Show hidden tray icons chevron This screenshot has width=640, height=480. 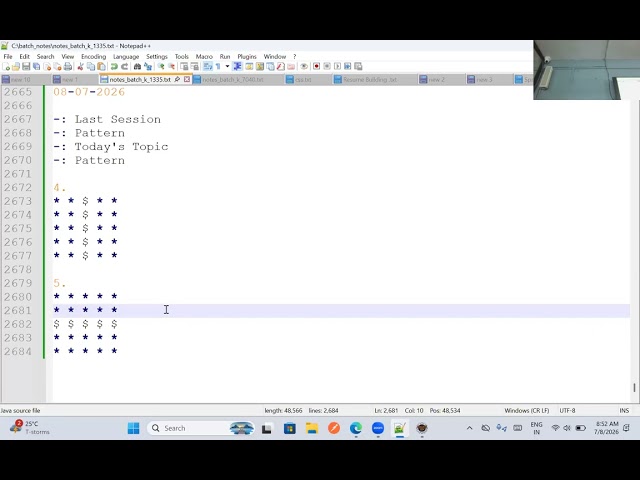point(469,428)
